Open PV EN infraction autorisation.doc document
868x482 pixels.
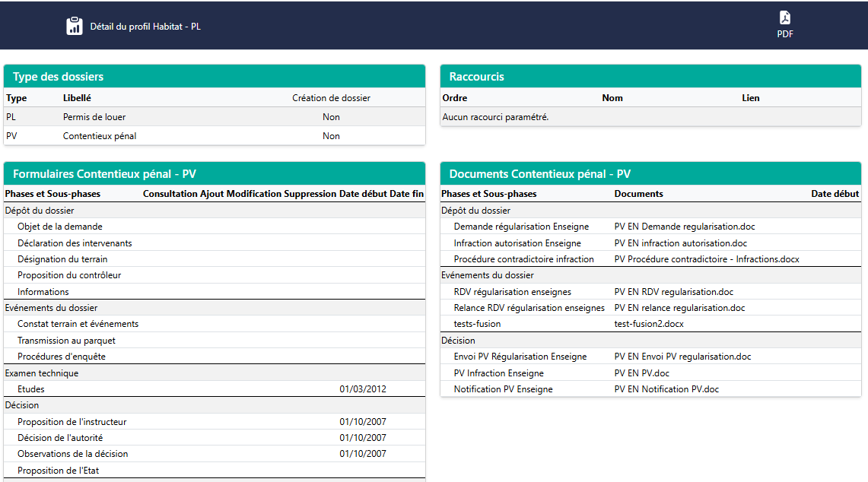pyautogui.click(x=680, y=243)
